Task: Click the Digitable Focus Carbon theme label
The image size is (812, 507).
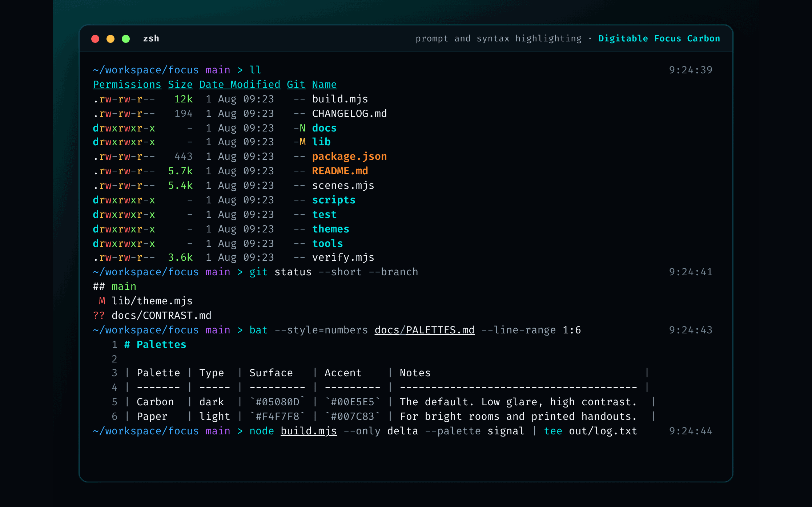Action: 659,38
